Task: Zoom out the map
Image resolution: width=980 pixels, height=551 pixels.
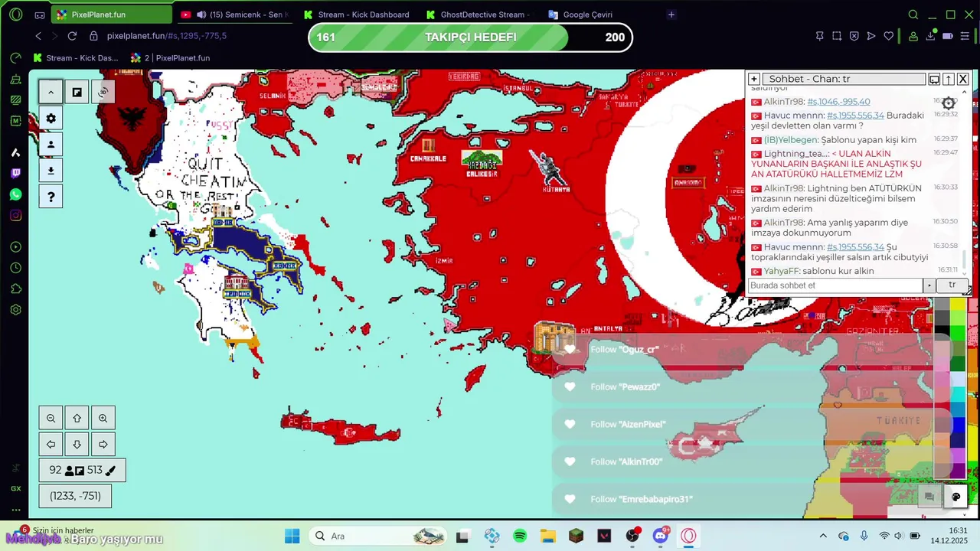Action: click(x=51, y=419)
